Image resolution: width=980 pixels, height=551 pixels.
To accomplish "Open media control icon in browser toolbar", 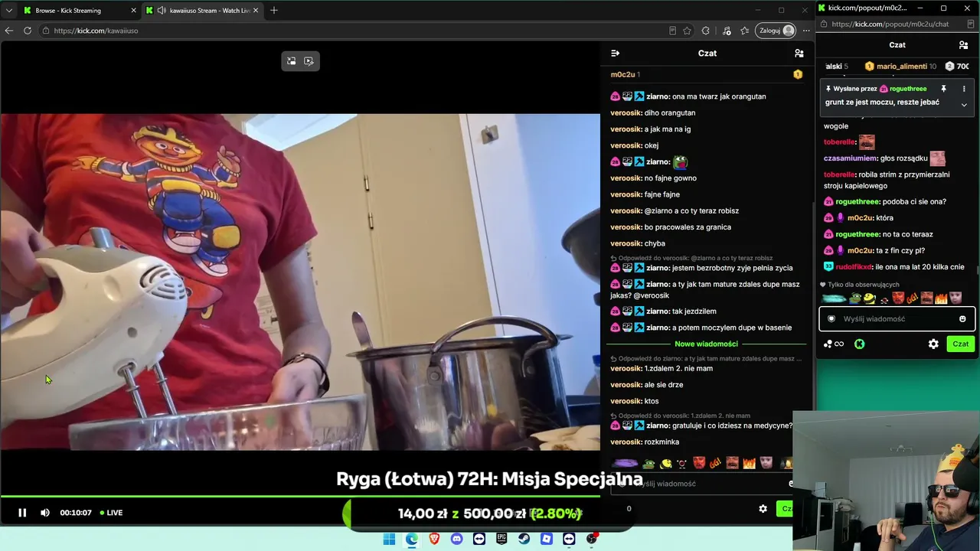I will (727, 31).
